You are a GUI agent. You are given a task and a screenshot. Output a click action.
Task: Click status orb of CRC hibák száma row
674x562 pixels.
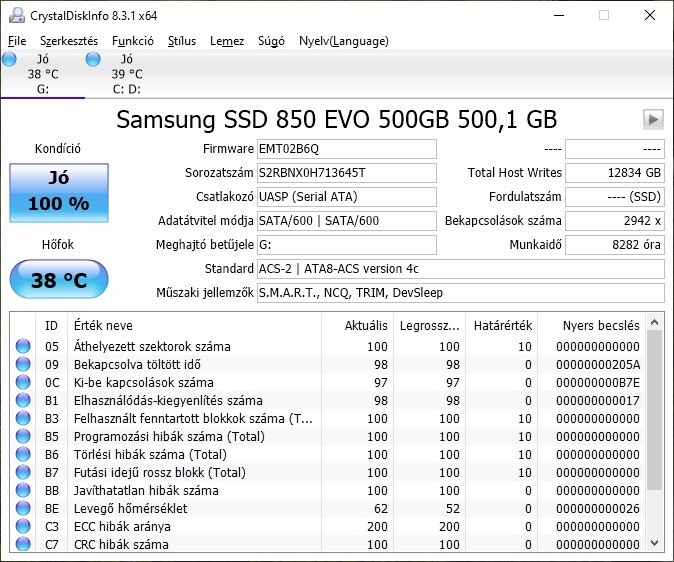click(23, 544)
